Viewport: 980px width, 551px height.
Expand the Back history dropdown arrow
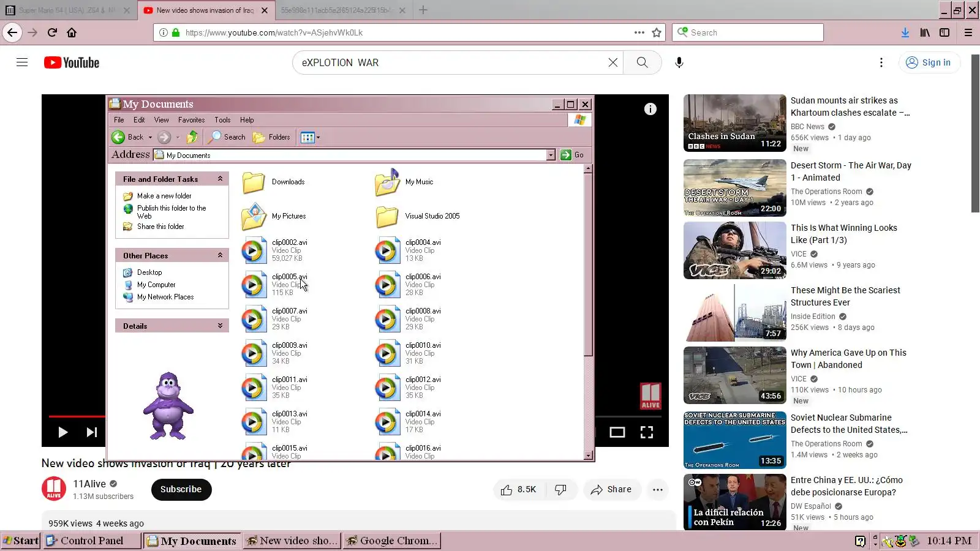coord(150,138)
